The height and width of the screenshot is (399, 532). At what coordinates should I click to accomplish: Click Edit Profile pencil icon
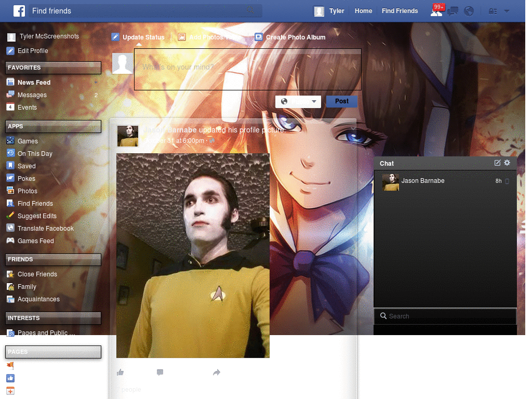[10, 51]
